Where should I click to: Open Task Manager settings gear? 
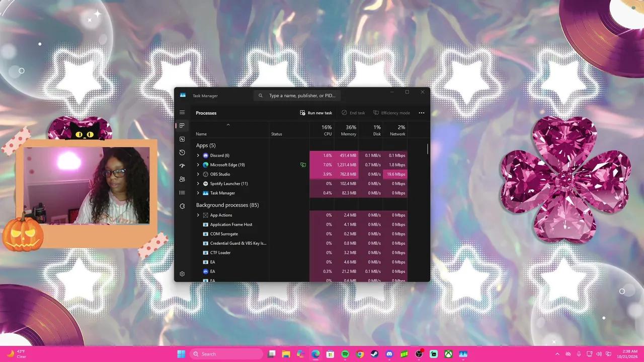coord(182,274)
